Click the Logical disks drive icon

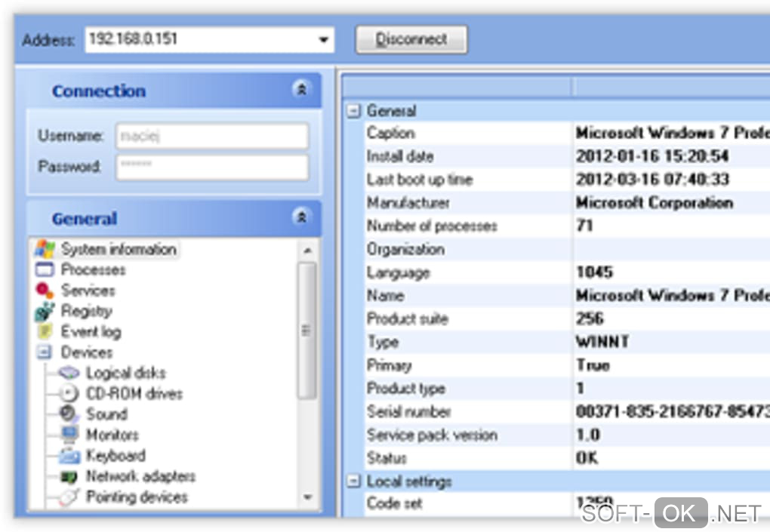69,373
